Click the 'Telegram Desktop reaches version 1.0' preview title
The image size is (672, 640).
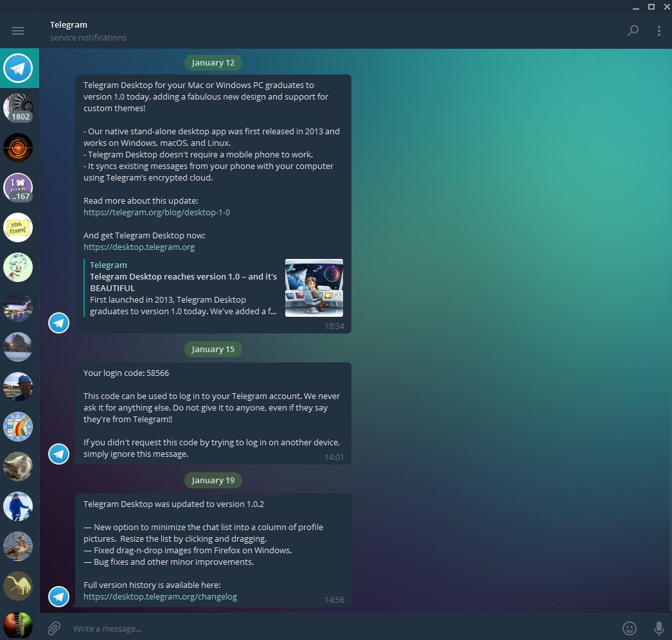click(184, 283)
